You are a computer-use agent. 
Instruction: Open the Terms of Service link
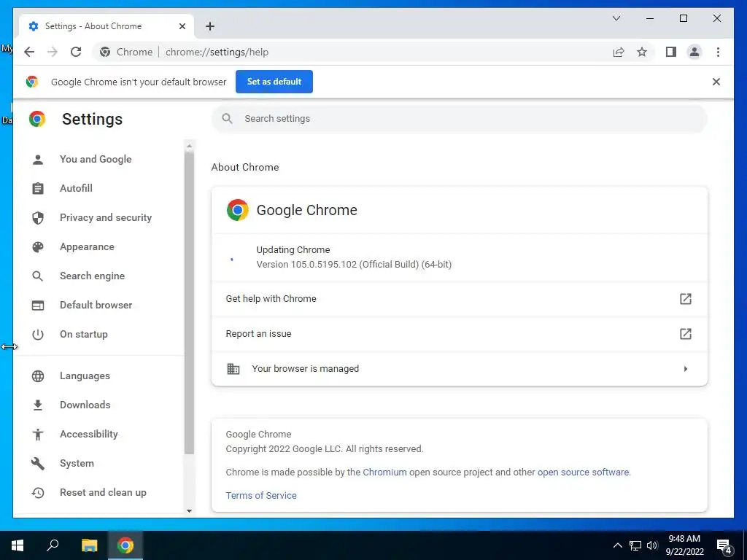261,495
